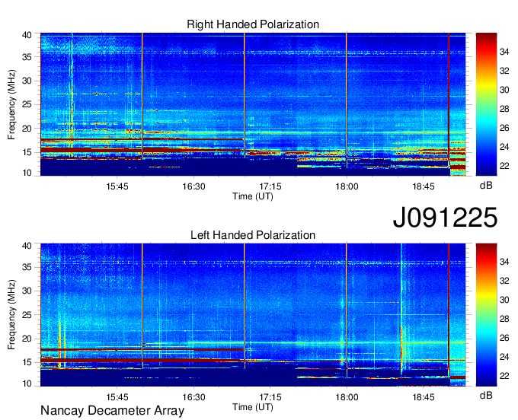The width and height of the screenshot is (518, 420).
Task: Click '28' on the upper color scale
Action: pyautogui.click(x=504, y=109)
